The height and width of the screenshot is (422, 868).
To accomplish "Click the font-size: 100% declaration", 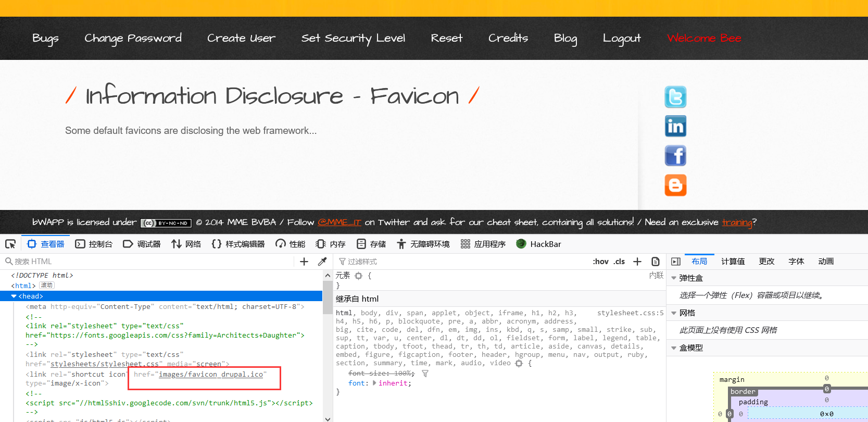I will (x=381, y=373).
